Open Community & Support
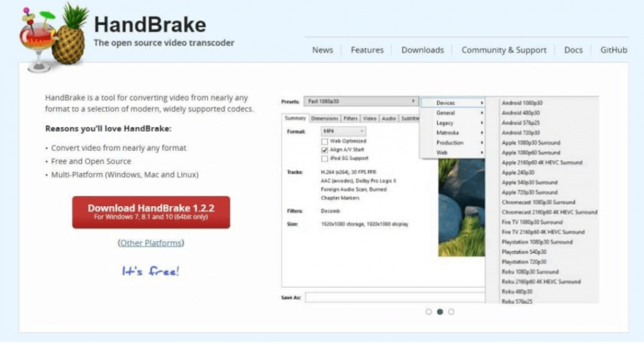This screenshot has height=345, width=644. pyautogui.click(x=504, y=50)
